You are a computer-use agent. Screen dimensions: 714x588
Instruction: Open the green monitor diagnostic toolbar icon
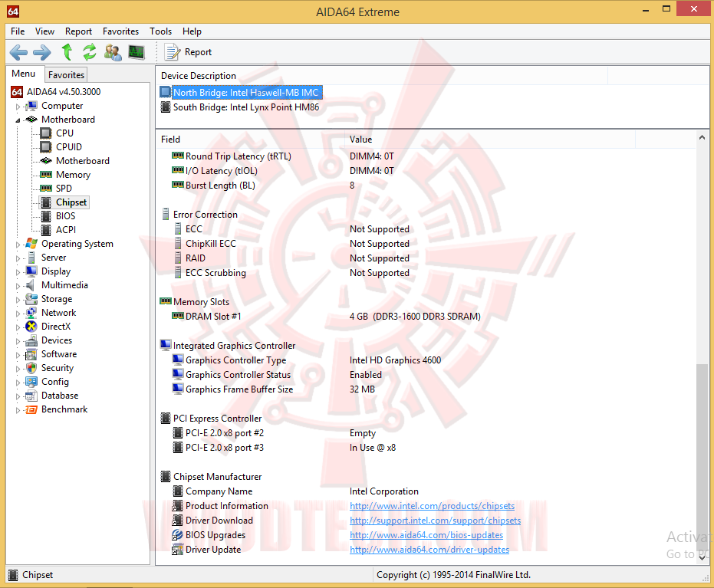137,52
